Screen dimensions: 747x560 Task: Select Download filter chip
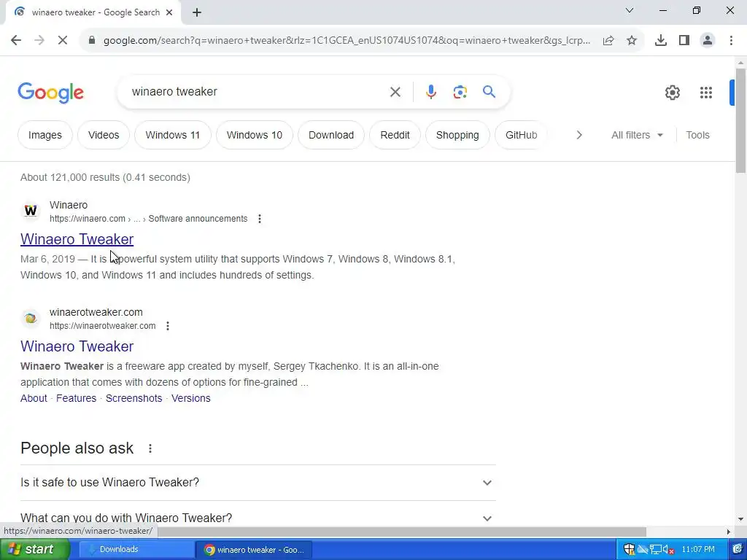pos(331,135)
